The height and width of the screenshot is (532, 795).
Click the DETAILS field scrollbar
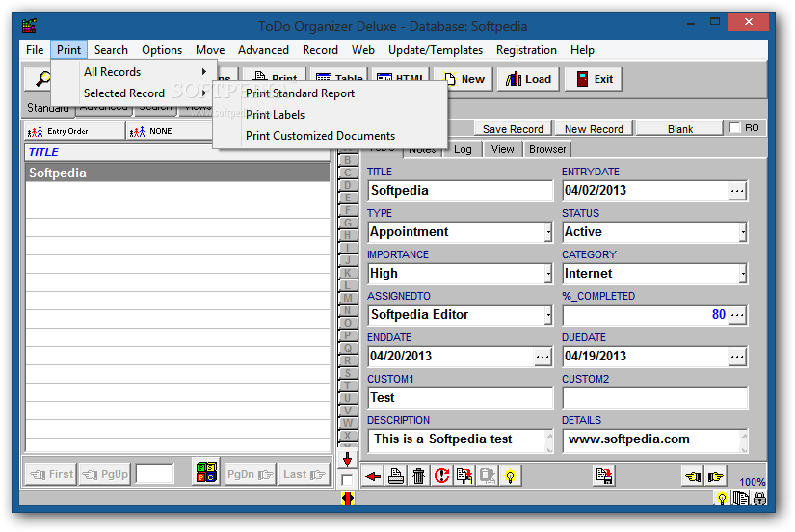[743, 440]
